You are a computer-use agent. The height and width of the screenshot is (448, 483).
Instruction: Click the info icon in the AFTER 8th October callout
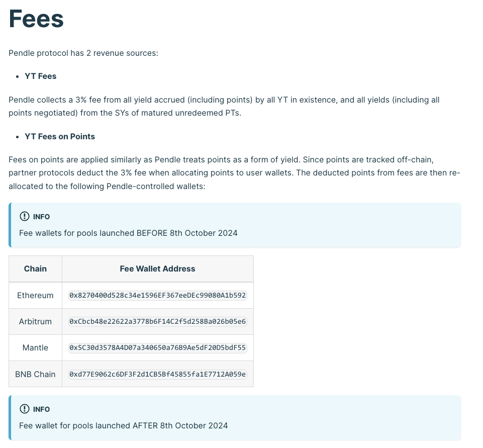(x=24, y=409)
